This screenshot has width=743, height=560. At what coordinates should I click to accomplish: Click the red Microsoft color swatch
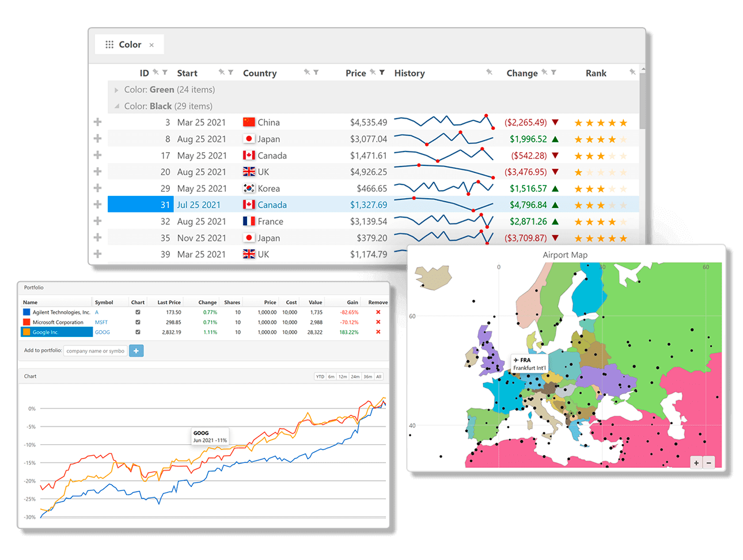click(26, 322)
